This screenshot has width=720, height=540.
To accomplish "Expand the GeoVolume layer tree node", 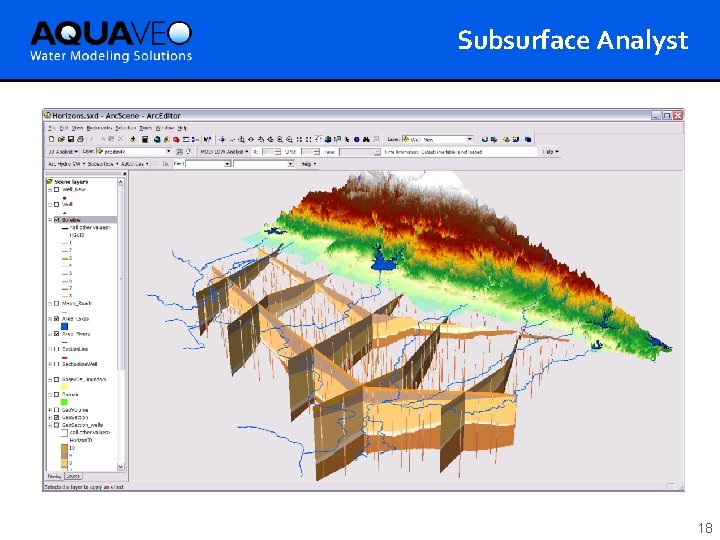I will [50, 410].
